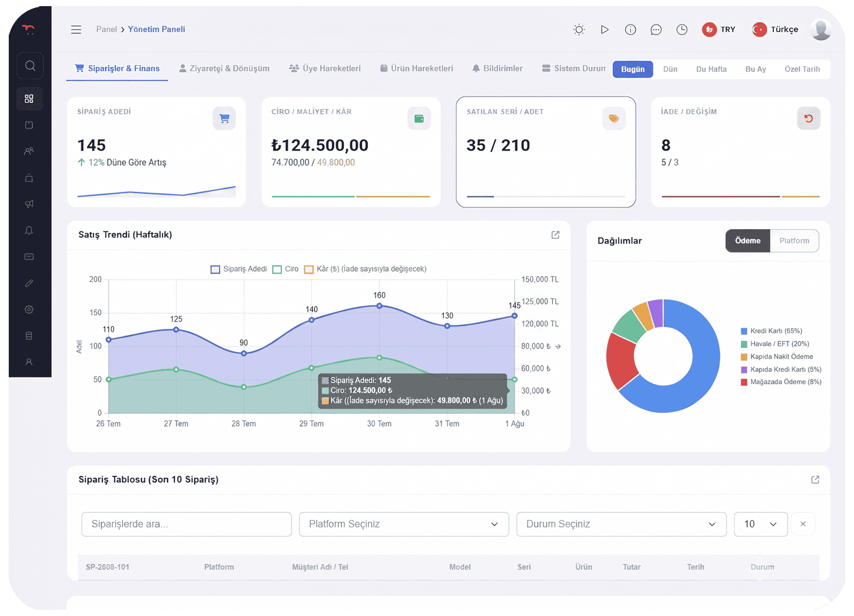Viewport: 854px width, 616px height.
Task: Toggle the hamburger menu icon
Action: [x=76, y=29]
